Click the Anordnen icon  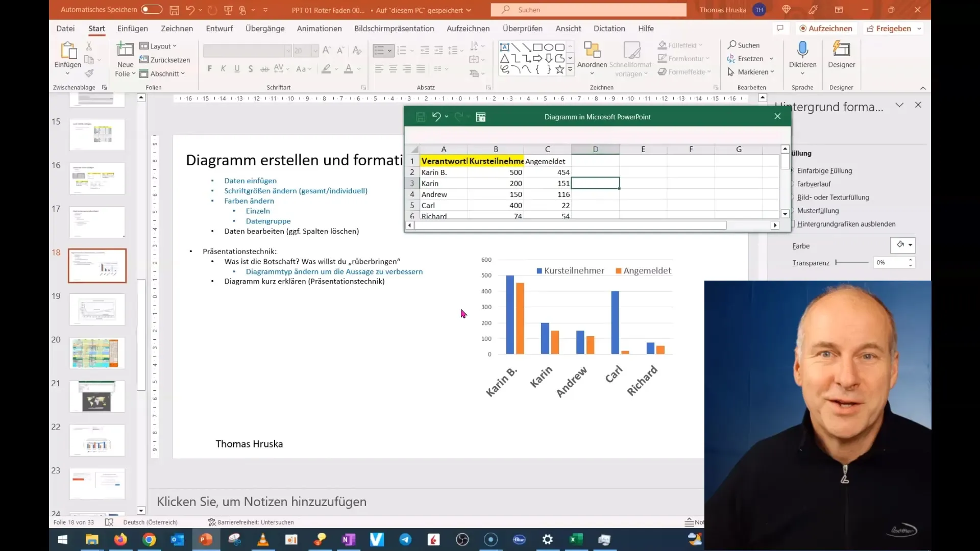click(592, 50)
